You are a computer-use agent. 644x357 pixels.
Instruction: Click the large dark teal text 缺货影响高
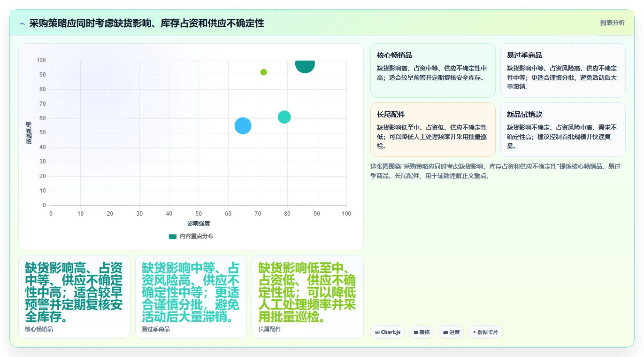tap(74, 293)
